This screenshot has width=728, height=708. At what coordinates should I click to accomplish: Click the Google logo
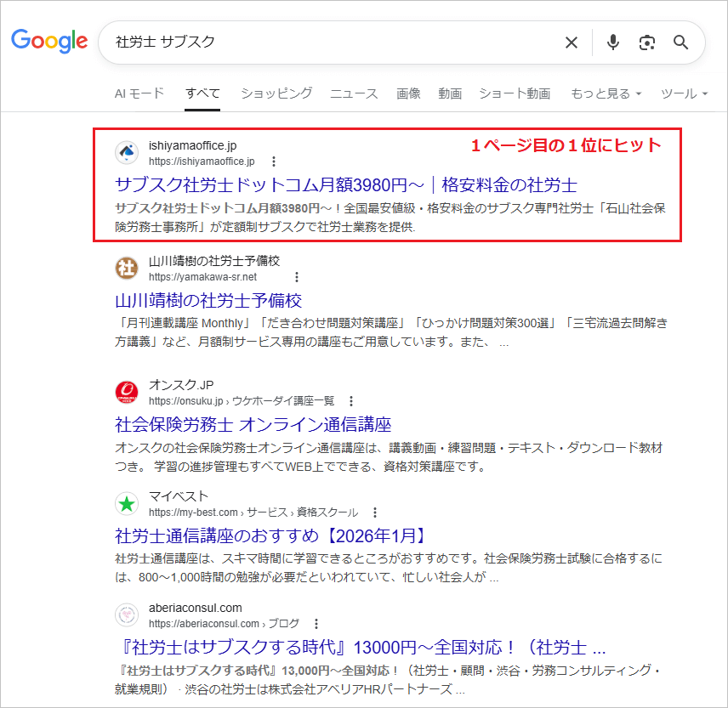49,42
